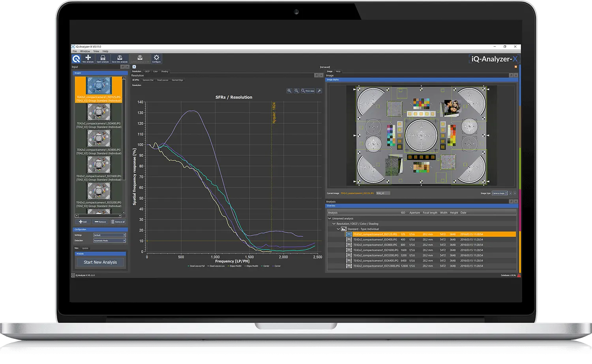
Task: Click the iQ-Analyzer home logo icon
Action: [x=76, y=59]
